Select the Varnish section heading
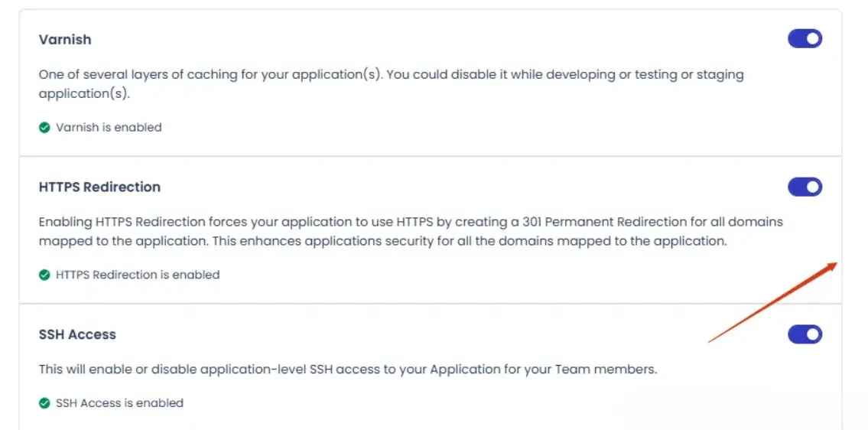Image resolution: width=868 pixels, height=430 pixels. coord(65,40)
